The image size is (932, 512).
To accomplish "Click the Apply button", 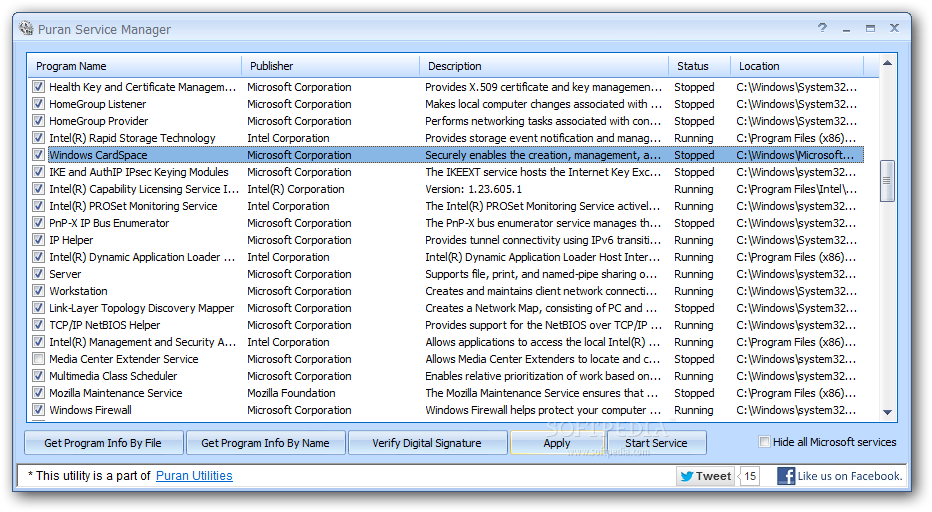I will (557, 443).
